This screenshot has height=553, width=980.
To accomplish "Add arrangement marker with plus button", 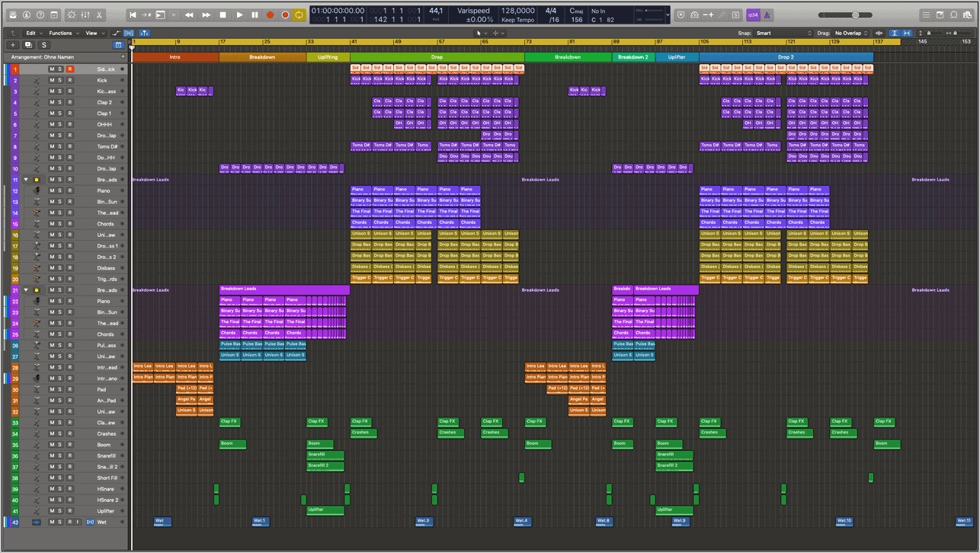I will pos(122,57).
